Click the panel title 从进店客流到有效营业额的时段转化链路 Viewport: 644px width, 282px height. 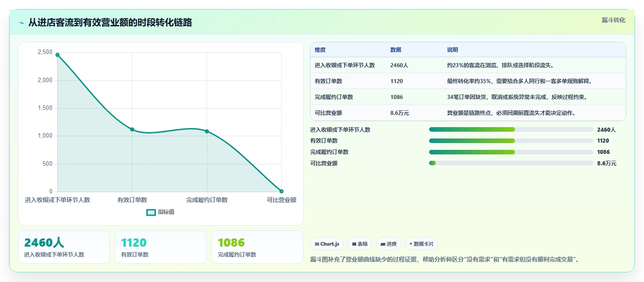[110, 23]
